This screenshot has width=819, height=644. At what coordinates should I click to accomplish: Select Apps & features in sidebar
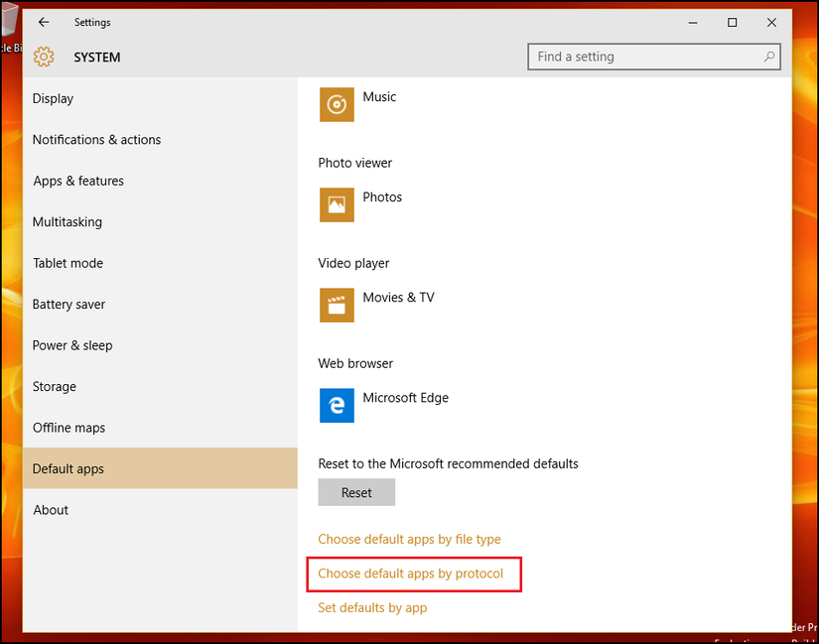tap(78, 181)
